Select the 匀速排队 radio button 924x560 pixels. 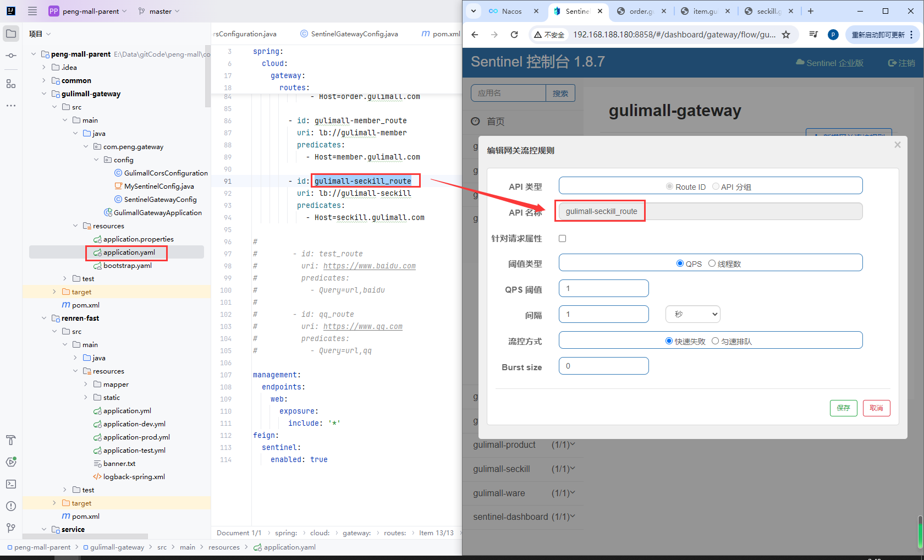(715, 341)
